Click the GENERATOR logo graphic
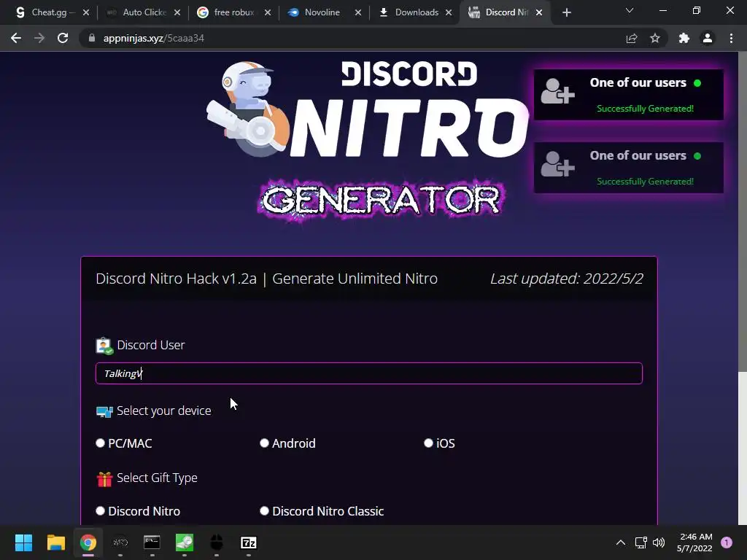This screenshot has width=747, height=560. click(x=381, y=200)
